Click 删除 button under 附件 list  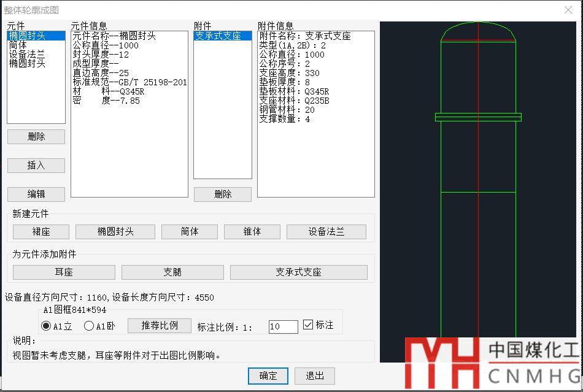[x=223, y=194]
